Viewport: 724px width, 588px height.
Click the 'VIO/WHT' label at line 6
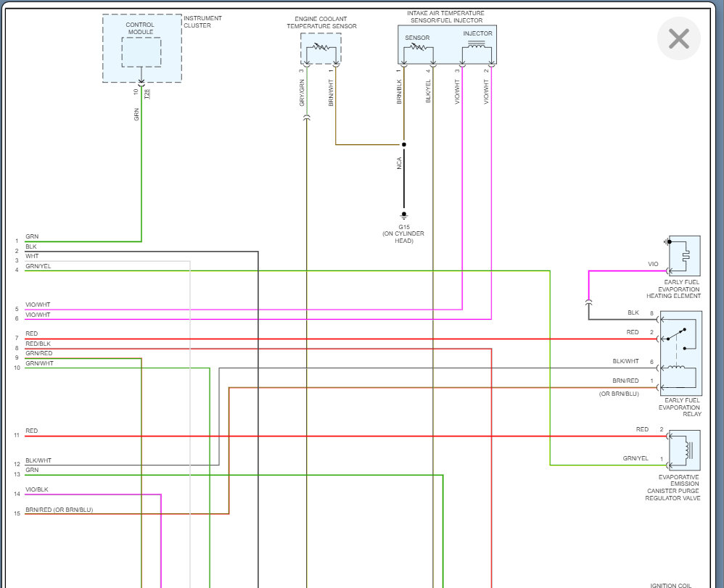[38, 315]
